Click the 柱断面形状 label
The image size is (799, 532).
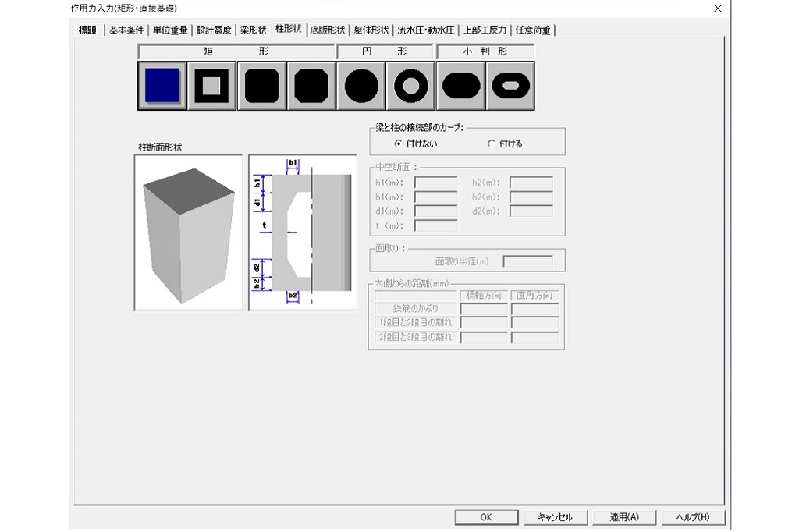click(160, 147)
